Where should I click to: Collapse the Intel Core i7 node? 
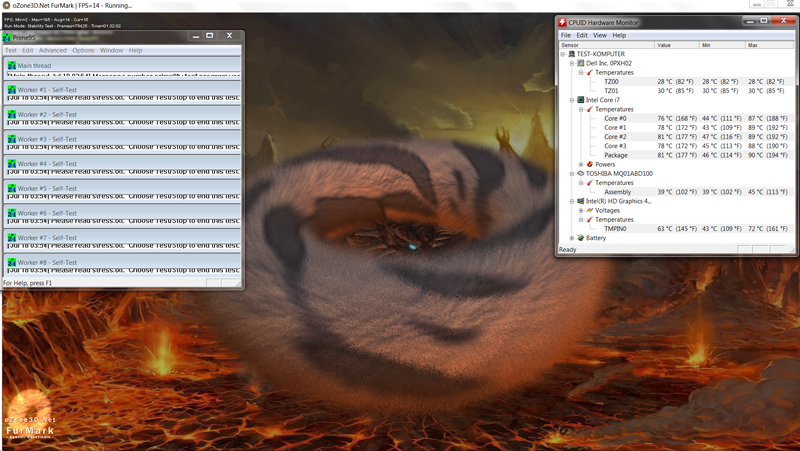click(x=572, y=99)
